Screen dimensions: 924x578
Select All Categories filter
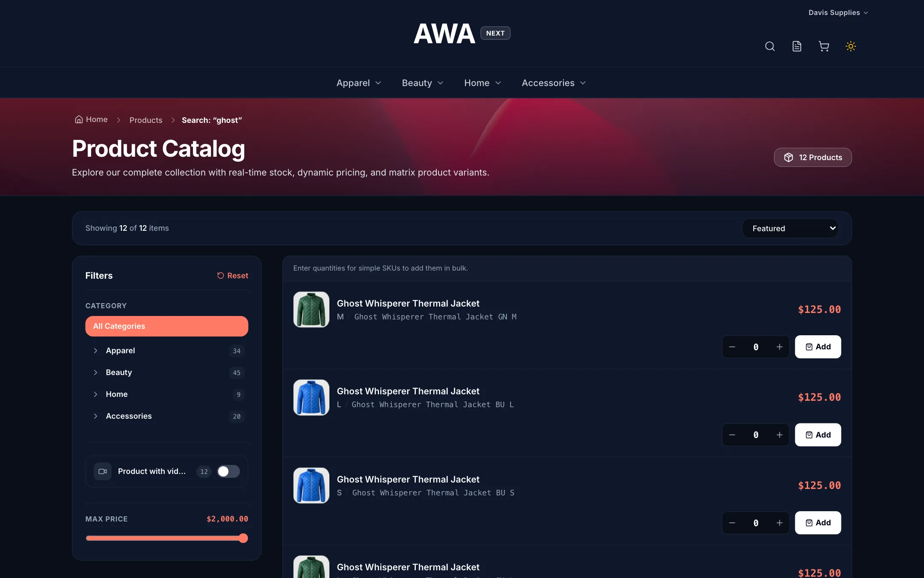tap(167, 326)
